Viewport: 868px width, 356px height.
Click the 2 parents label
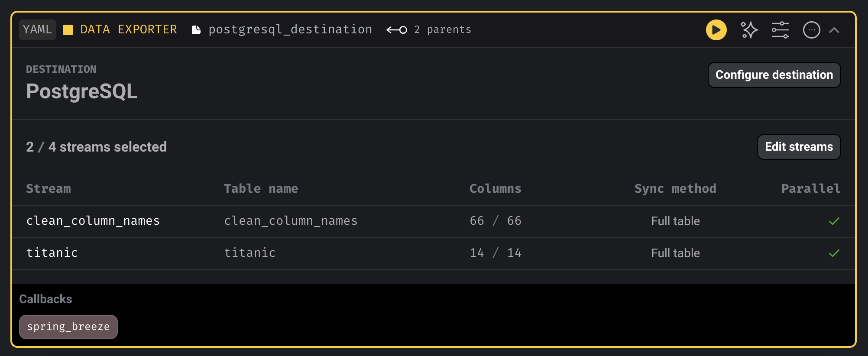tap(442, 30)
